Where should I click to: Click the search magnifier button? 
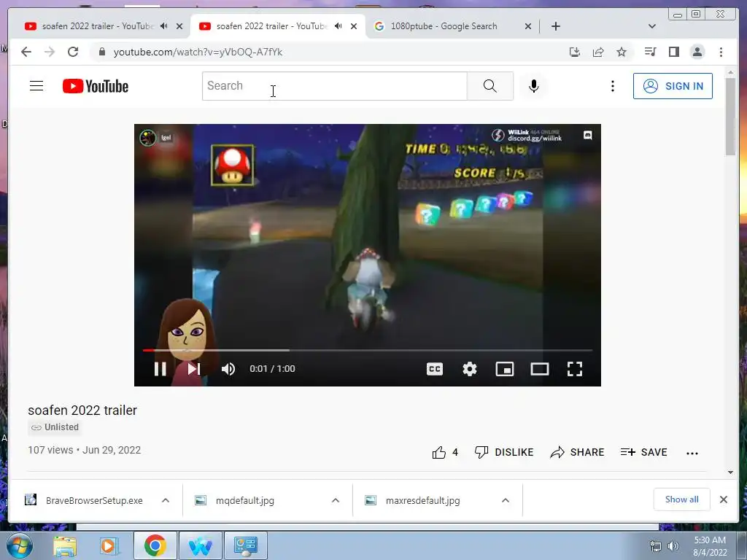tap(489, 86)
